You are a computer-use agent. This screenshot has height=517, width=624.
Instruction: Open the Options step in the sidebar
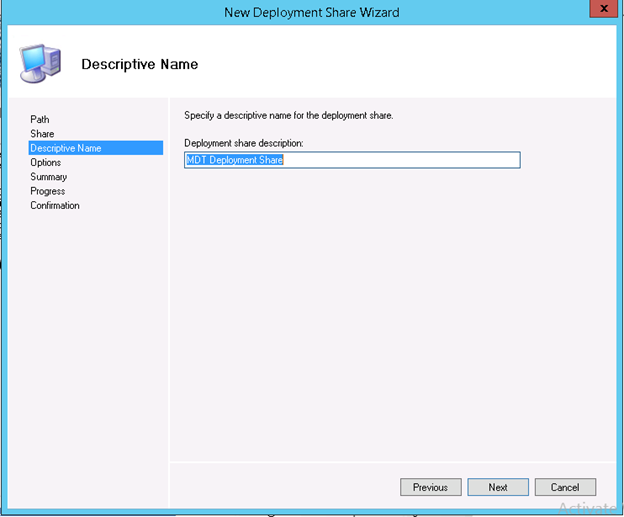(x=46, y=162)
